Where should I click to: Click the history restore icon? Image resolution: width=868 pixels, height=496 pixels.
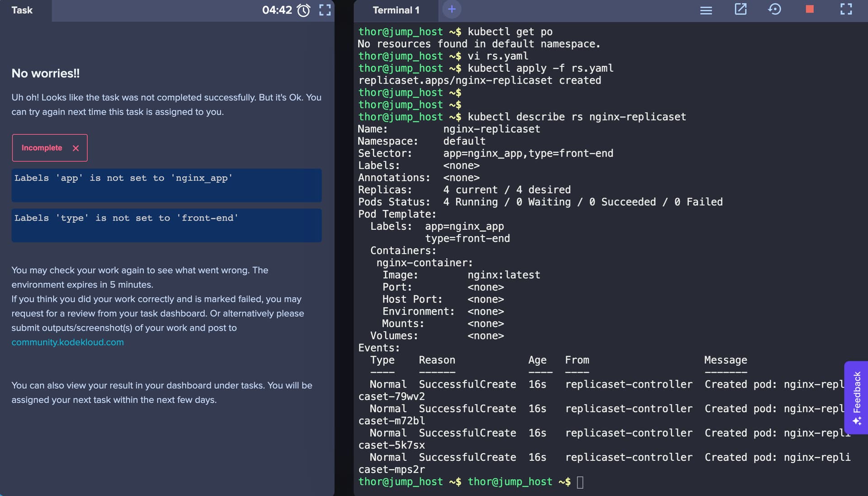pos(774,9)
